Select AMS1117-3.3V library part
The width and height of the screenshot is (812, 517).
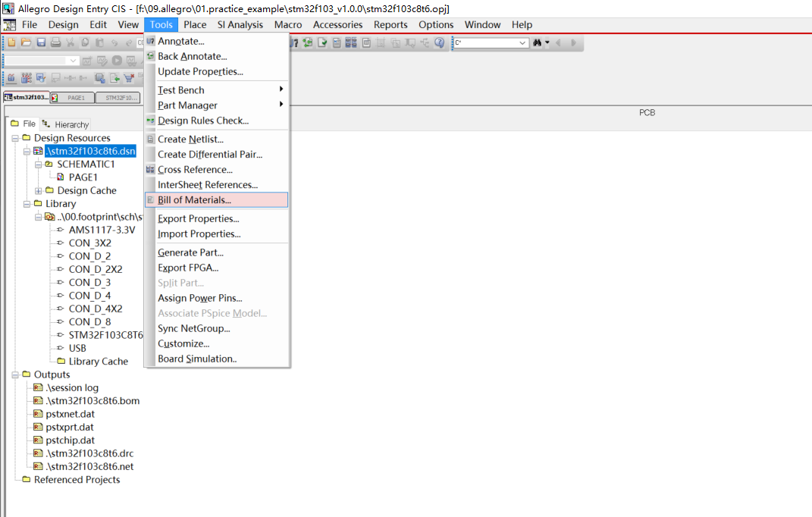click(x=102, y=230)
